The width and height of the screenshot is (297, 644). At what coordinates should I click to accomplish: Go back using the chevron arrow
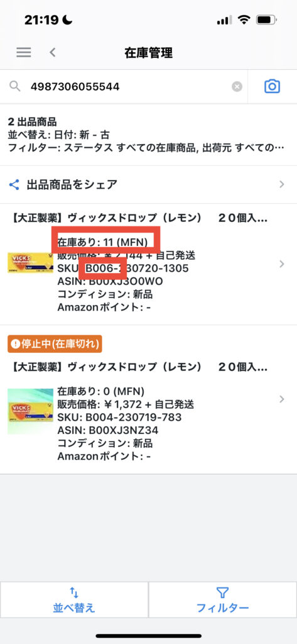coord(52,53)
